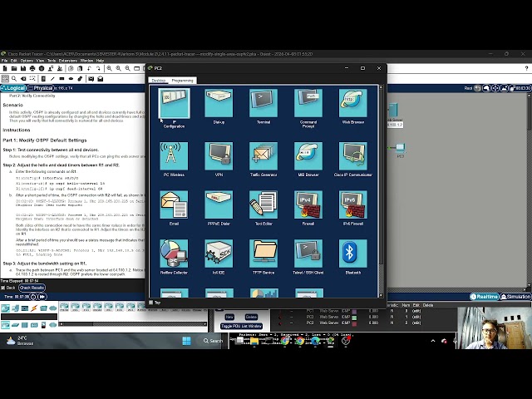This screenshot has height=399, width=532.
Task: Select the Delete tool in second toolbar
Action: pyautogui.click(x=23, y=79)
